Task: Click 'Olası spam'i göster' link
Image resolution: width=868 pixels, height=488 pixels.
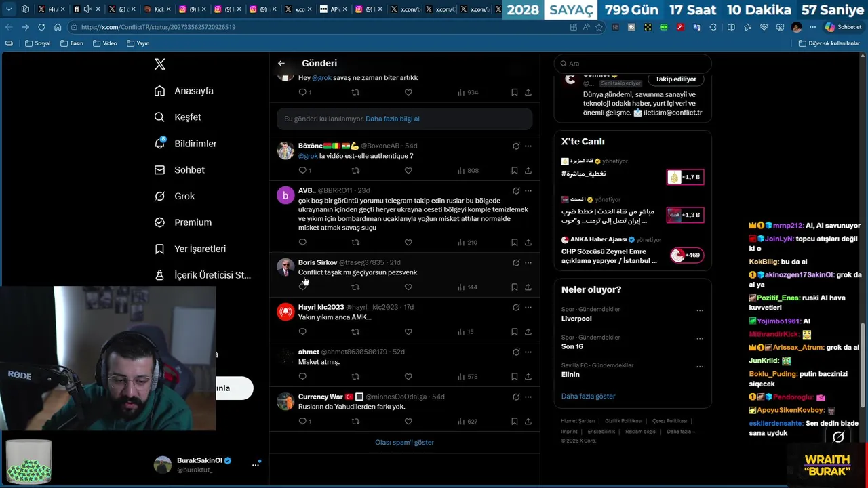Action: coord(404,443)
